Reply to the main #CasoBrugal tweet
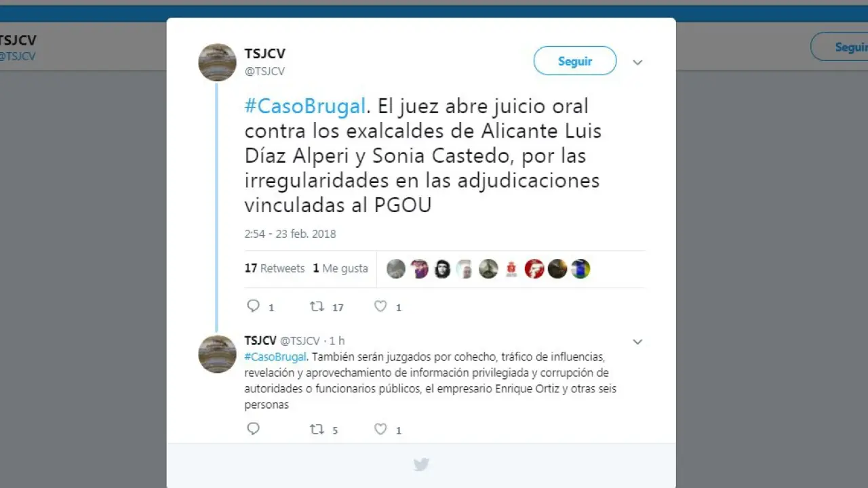Viewport: 868px width, 488px height. 253,306
